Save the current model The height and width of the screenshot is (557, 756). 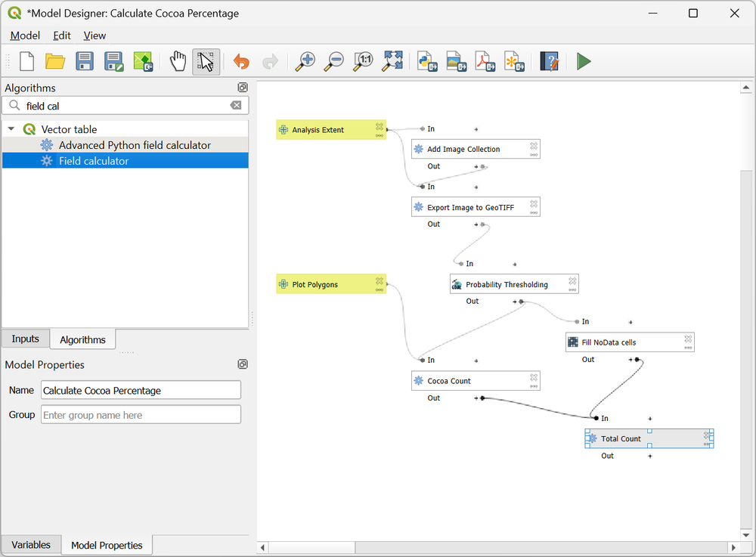[x=85, y=62]
